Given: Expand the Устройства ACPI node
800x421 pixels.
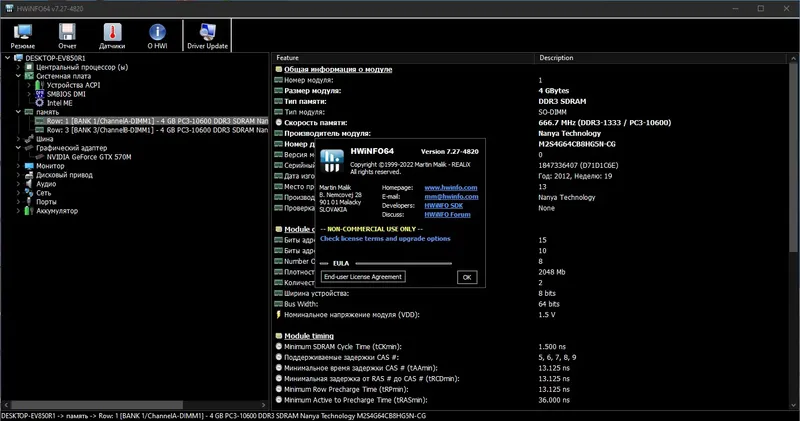Looking at the screenshot, I should pyautogui.click(x=29, y=85).
